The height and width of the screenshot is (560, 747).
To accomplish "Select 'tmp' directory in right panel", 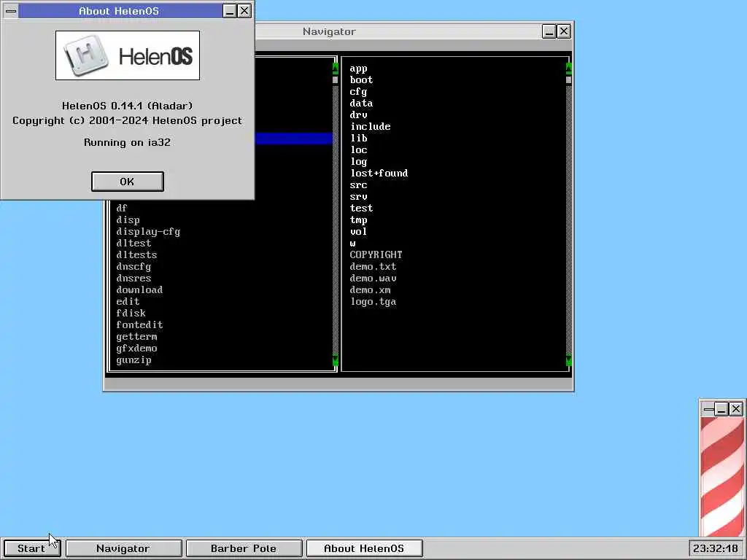I will 358,220.
